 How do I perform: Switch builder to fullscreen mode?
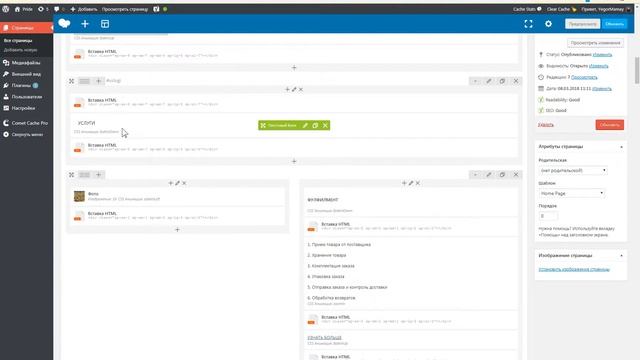(x=528, y=24)
